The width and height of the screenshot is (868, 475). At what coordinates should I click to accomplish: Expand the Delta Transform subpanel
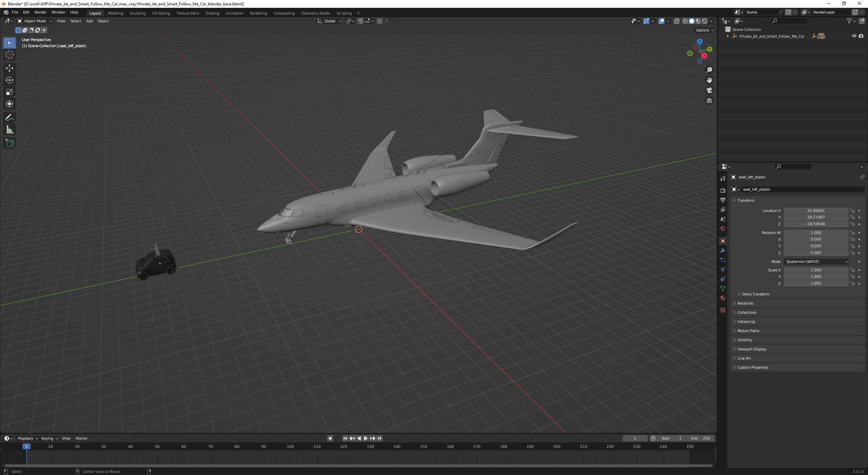[755, 294]
